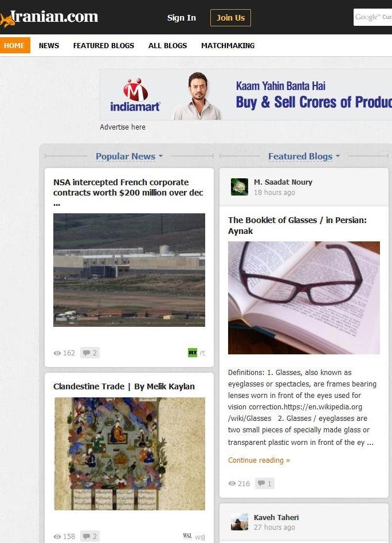
Task: Open the News menu item
Action: click(x=49, y=45)
